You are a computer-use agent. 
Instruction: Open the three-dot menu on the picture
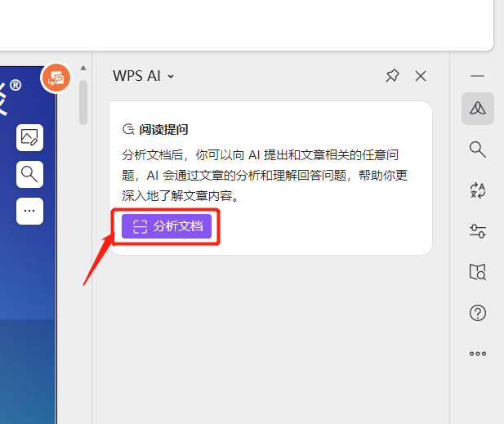click(29, 211)
